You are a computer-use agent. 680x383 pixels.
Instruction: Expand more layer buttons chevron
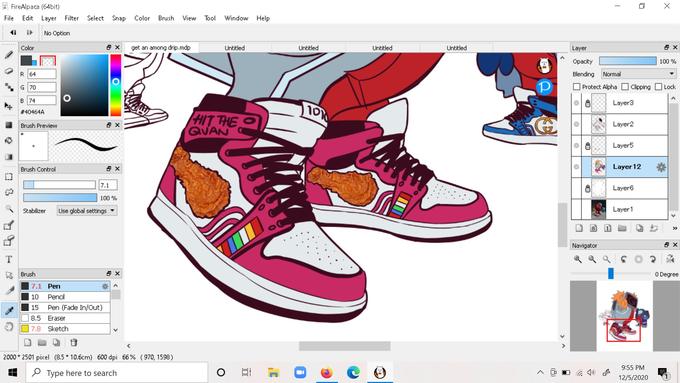tap(675, 228)
